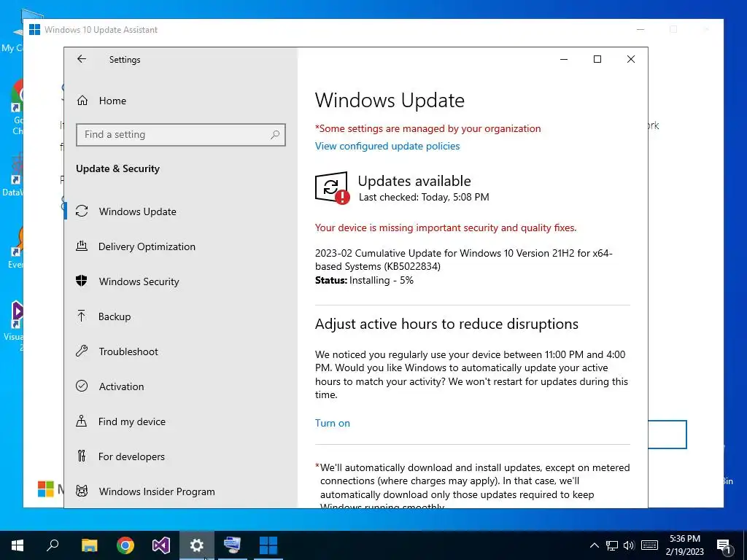Open File Explorer from taskbar
The height and width of the screenshot is (560, 747).
tap(89, 545)
